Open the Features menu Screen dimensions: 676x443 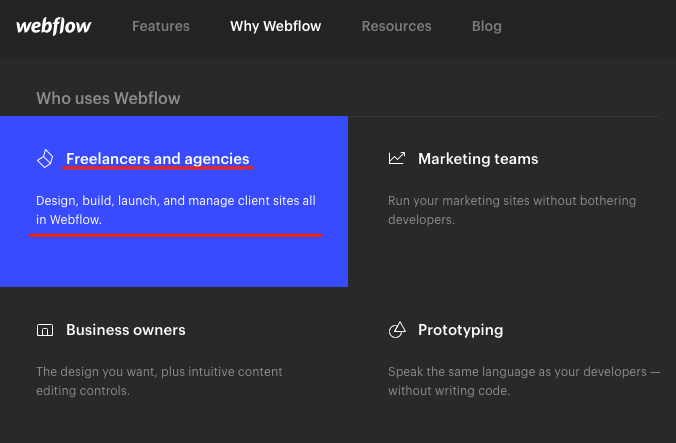(161, 26)
